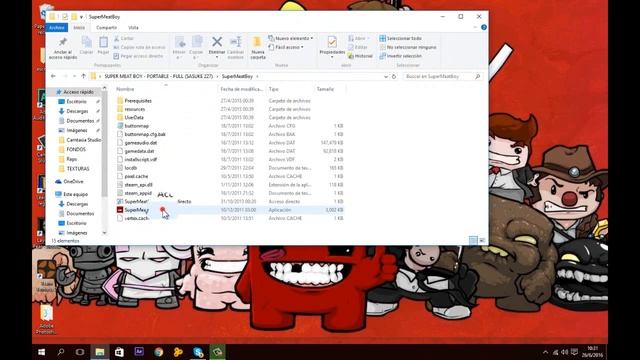Select the buttonmap.cfg.bak file
The width and height of the screenshot is (640, 360).
145,134
